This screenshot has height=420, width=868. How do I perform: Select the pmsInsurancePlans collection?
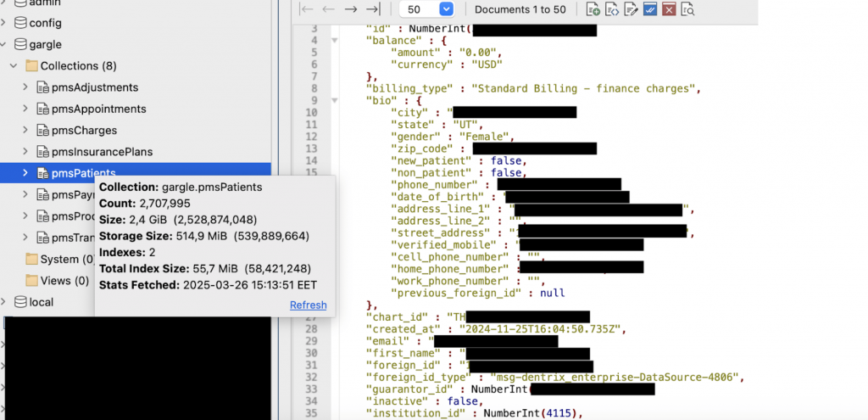(x=102, y=152)
